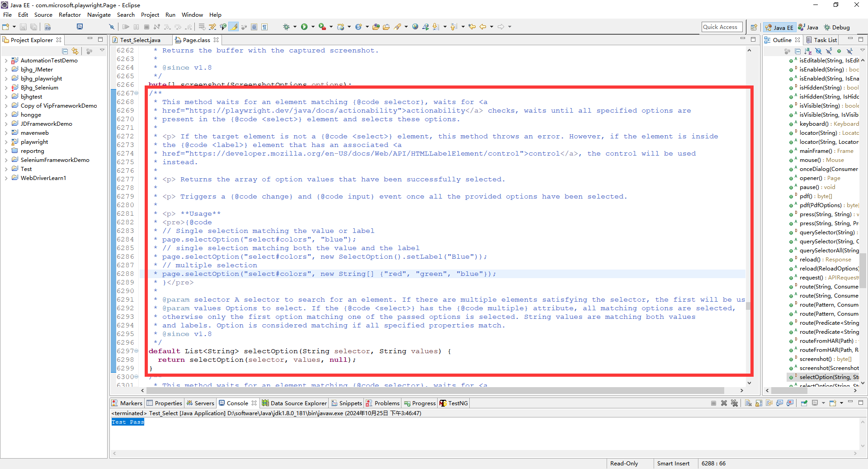Sort Outline members alphabetically
Viewport: 868px width, 469px height.
pos(808,52)
